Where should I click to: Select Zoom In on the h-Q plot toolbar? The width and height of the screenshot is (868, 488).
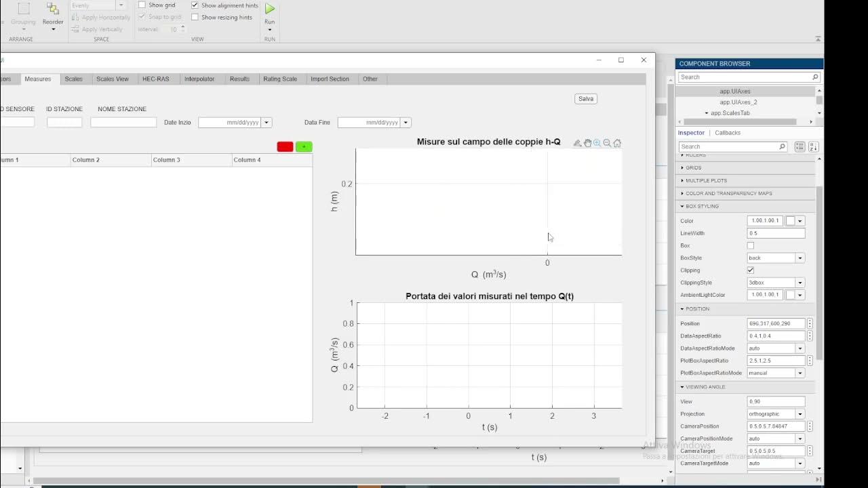pyautogui.click(x=597, y=143)
